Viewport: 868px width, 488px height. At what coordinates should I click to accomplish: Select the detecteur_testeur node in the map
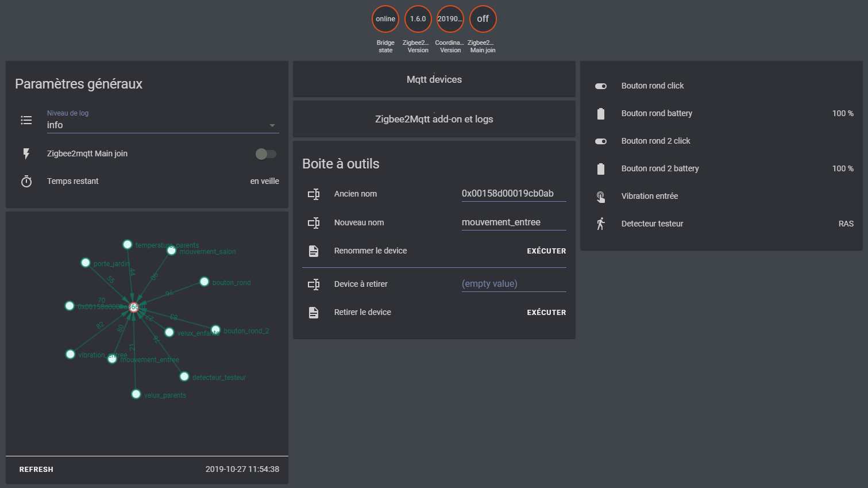(184, 376)
